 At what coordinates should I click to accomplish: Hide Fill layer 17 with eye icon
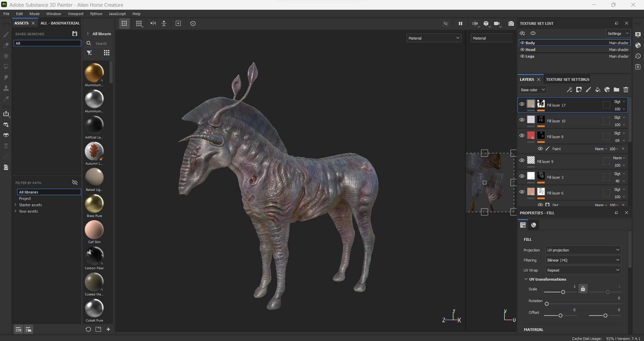[522, 104]
